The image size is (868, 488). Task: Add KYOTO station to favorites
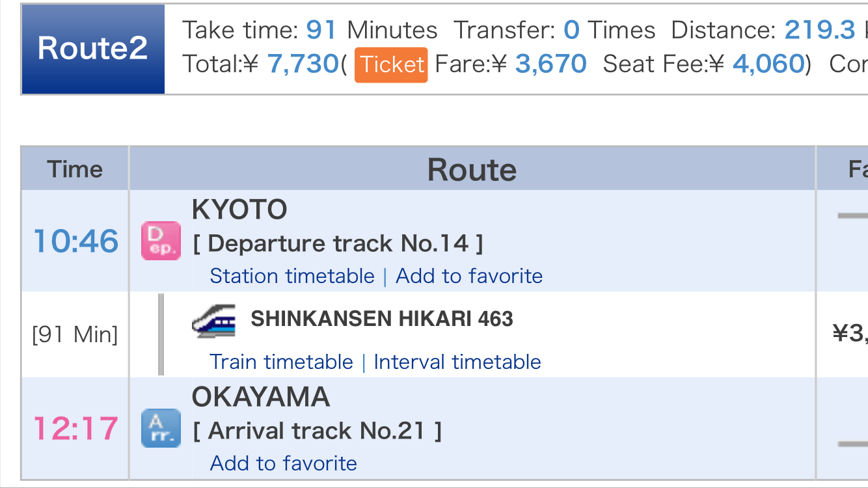(469, 276)
